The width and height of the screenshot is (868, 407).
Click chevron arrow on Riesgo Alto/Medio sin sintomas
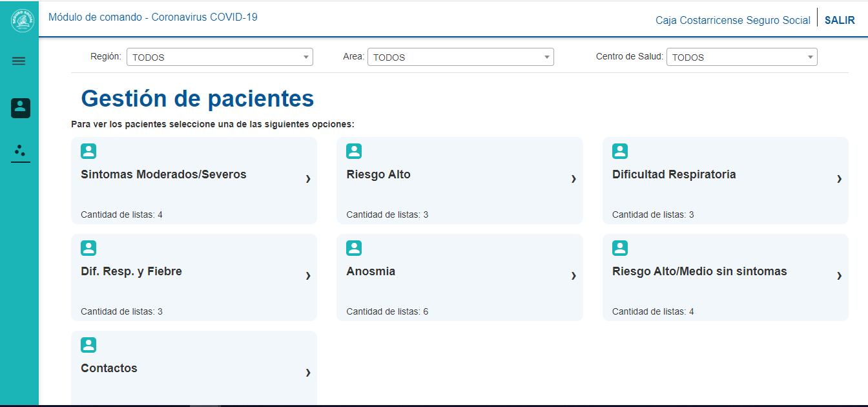coord(839,276)
